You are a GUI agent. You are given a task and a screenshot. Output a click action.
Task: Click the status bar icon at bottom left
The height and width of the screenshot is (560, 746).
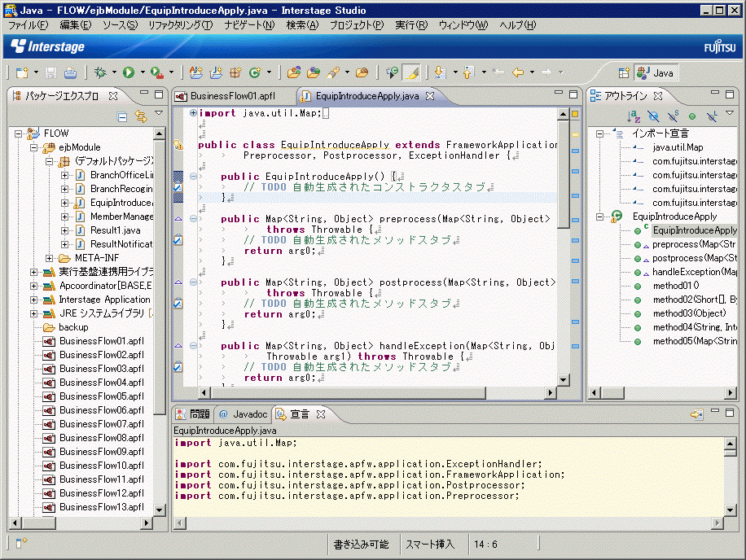click(21, 542)
